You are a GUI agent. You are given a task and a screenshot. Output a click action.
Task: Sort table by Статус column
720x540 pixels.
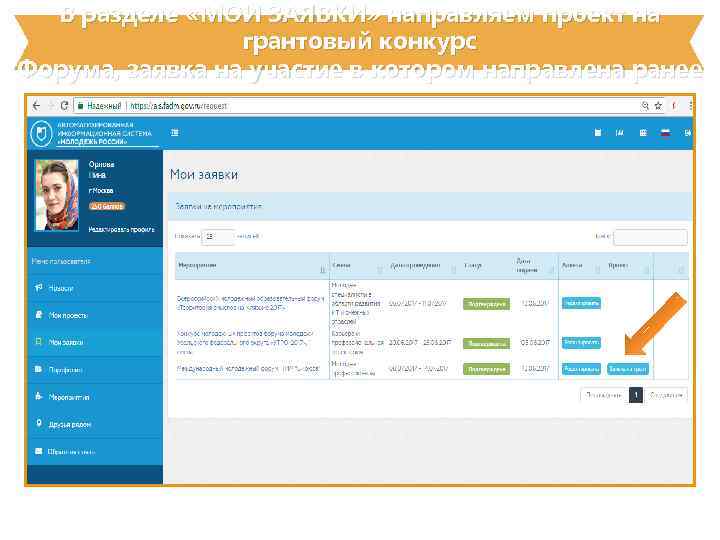(486, 265)
